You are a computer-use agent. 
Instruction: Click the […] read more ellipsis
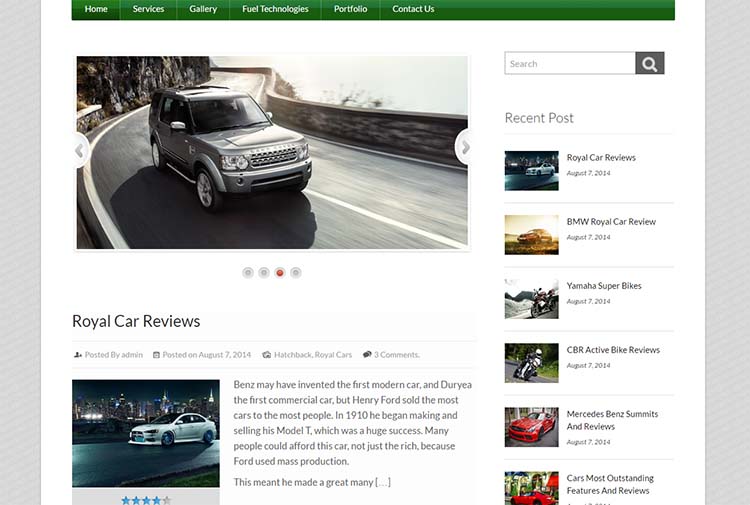pos(383,482)
